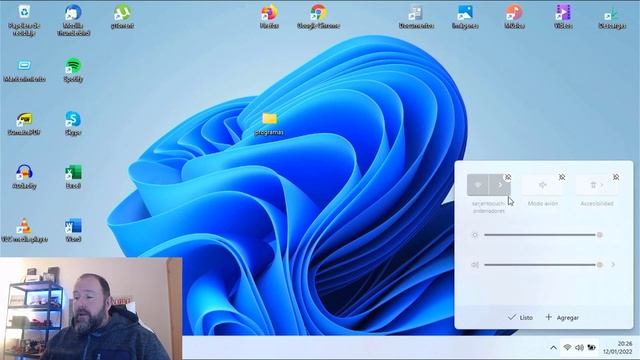The height and width of the screenshot is (360, 640).
Task: Show hidden icons chevron in taskbar
Action: [x=553, y=348]
